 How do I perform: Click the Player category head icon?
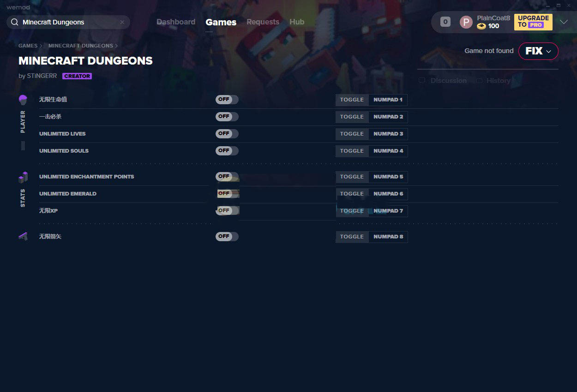click(23, 100)
